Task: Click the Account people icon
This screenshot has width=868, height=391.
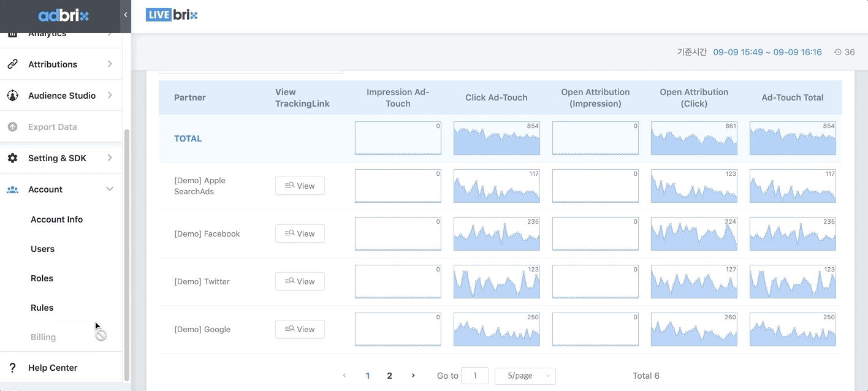Action: 12,189
